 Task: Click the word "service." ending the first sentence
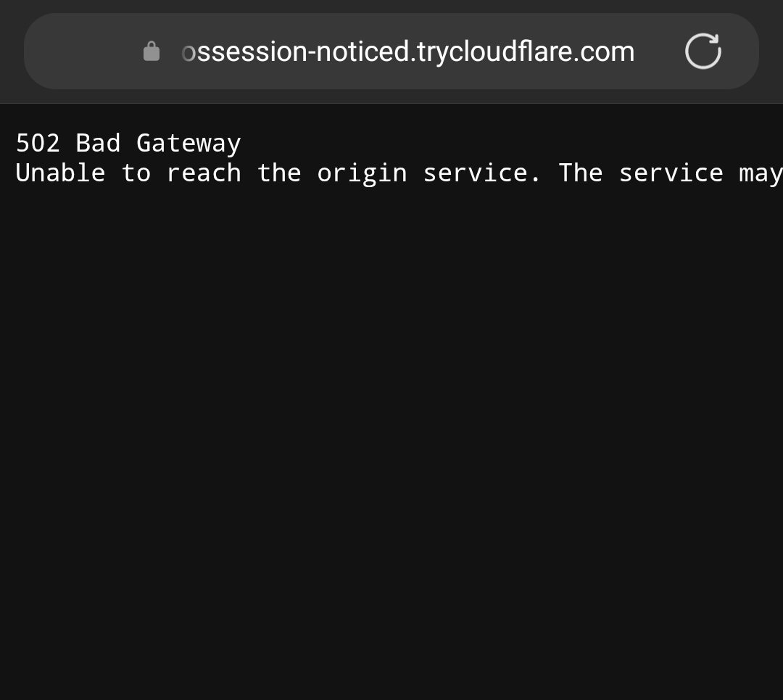pos(482,173)
